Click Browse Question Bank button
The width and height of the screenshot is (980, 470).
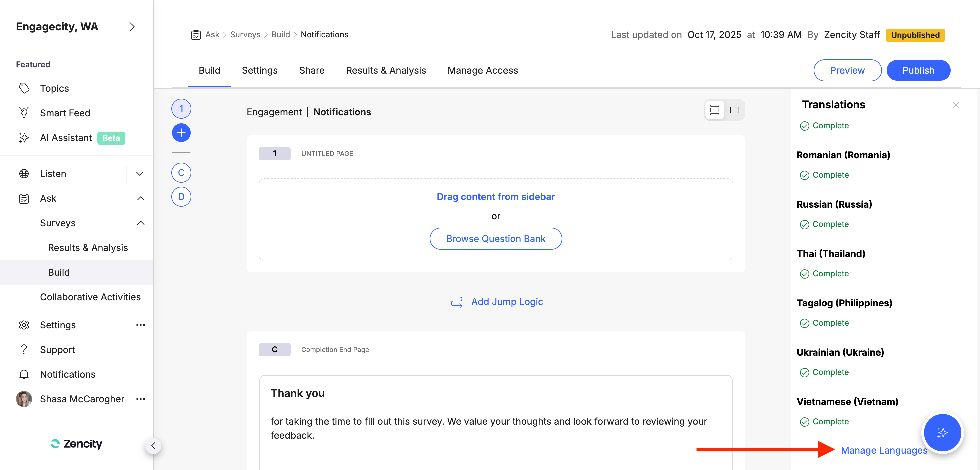pyautogui.click(x=495, y=239)
